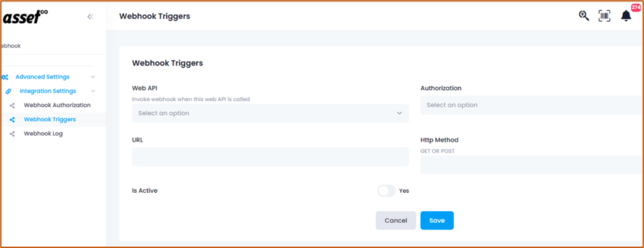Click the Advanced Settings gear icon
Image resolution: width=644 pixels, height=248 pixels.
pyautogui.click(x=5, y=77)
